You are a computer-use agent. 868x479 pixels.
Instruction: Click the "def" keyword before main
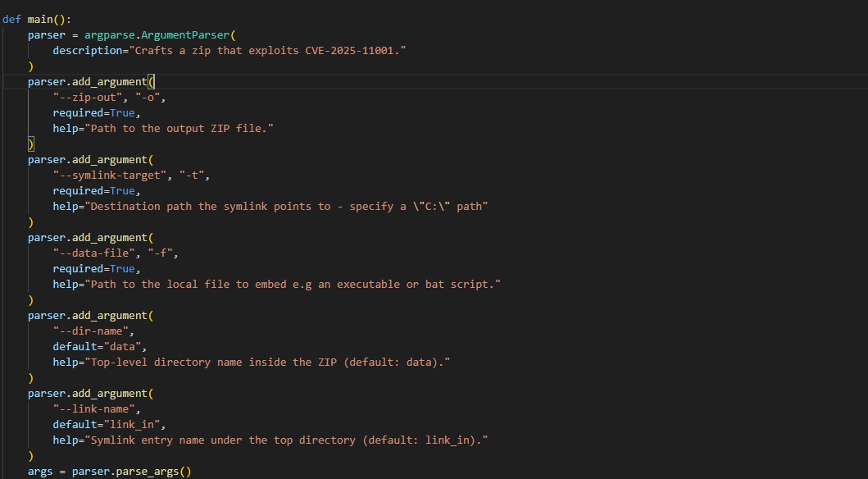pyautogui.click(x=12, y=20)
